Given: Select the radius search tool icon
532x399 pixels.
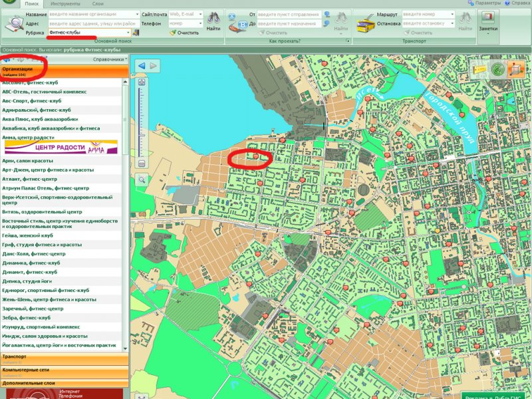Looking at the screenshot, I should coord(496,68).
